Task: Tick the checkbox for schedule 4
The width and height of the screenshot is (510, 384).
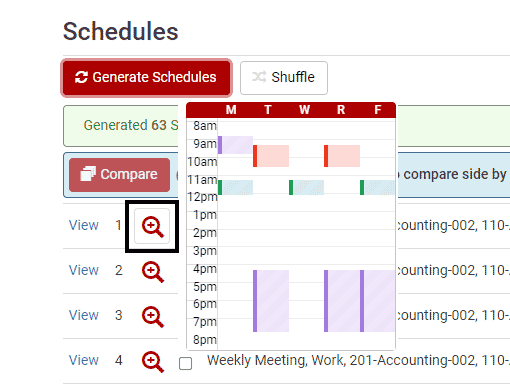Action: (x=185, y=363)
